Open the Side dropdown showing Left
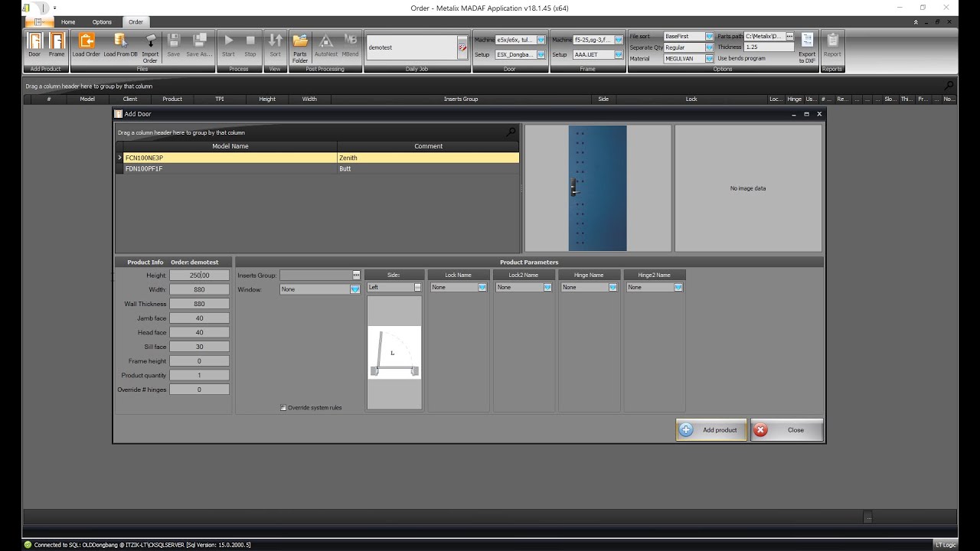980x551 pixels. tap(417, 288)
